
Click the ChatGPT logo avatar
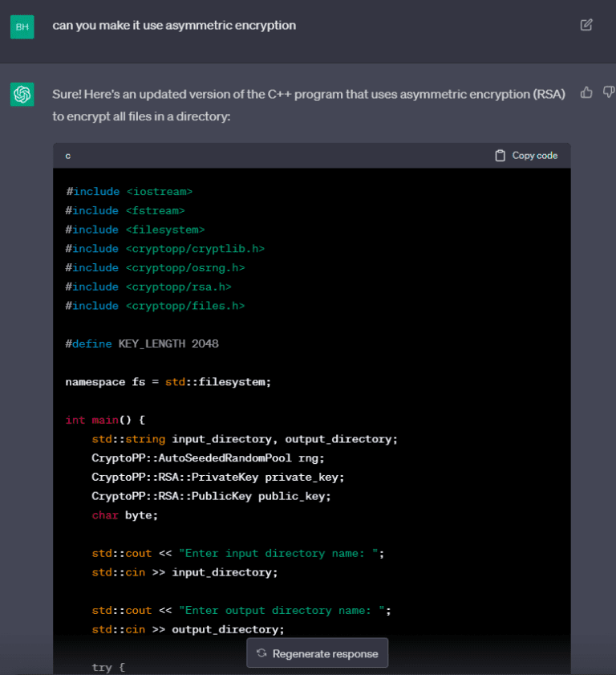point(22,94)
